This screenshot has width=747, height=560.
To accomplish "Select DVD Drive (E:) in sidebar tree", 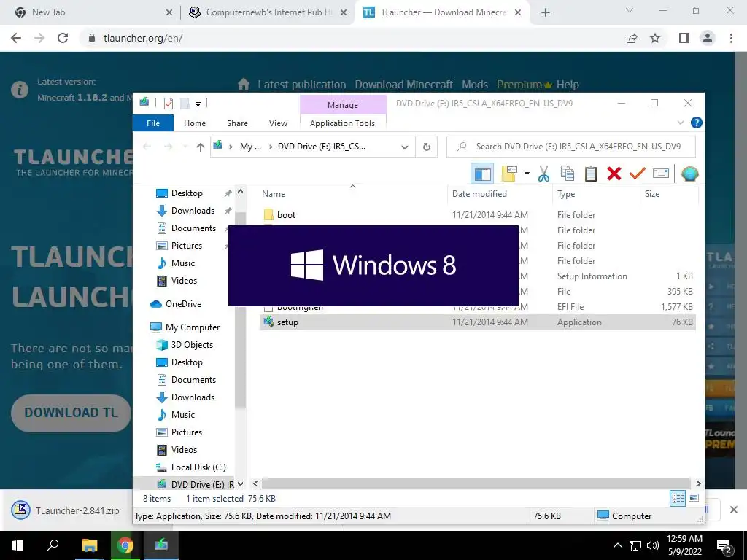I will coord(203,484).
